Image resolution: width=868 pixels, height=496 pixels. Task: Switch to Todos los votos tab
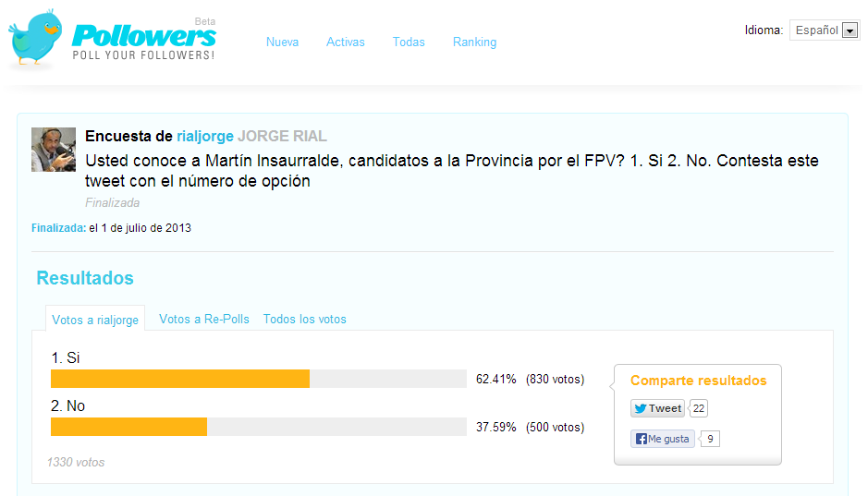click(304, 319)
